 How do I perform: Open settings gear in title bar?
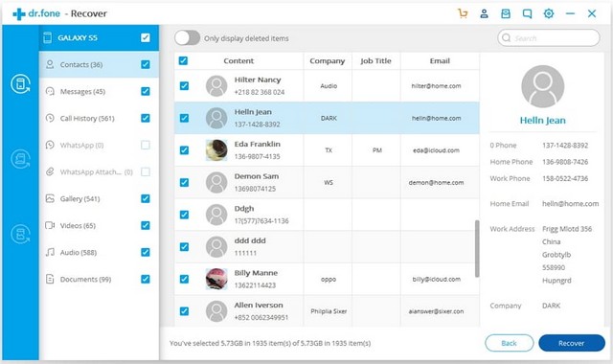coord(549,13)
